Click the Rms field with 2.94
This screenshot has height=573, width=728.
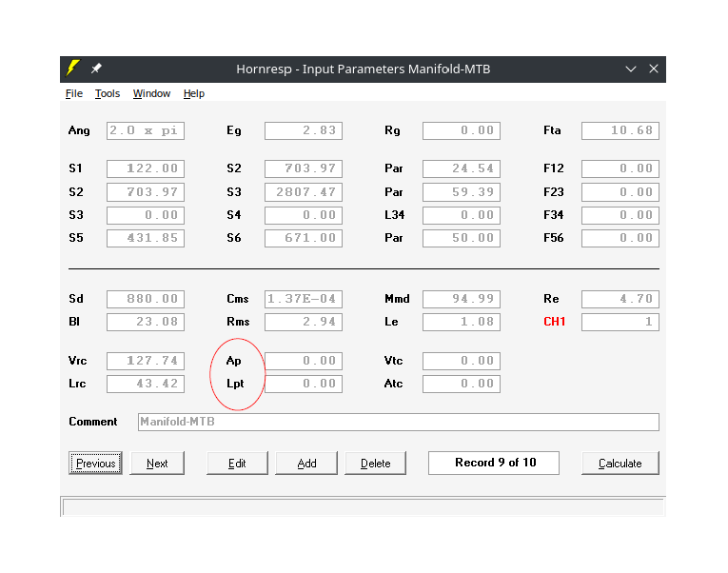point(304,323)
